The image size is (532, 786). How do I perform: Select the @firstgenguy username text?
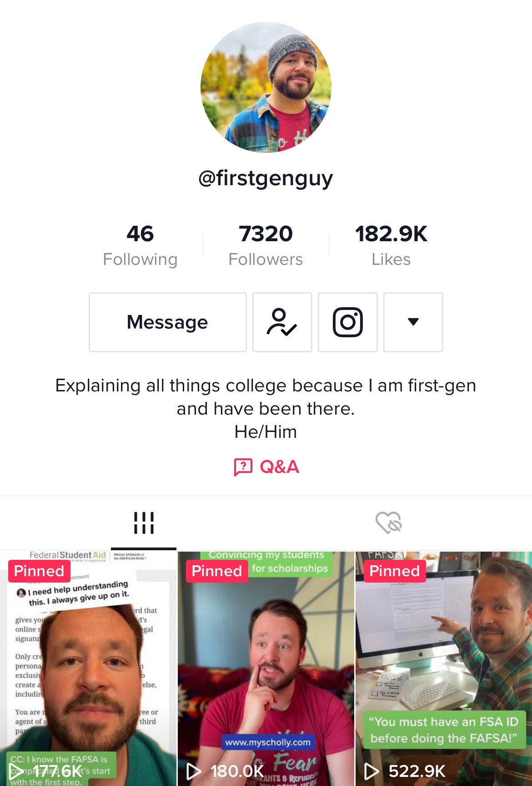tap(266, 178)
